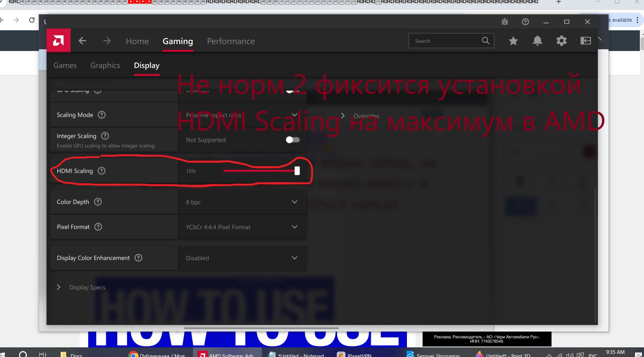Open the browser three-dot menu

637,20
